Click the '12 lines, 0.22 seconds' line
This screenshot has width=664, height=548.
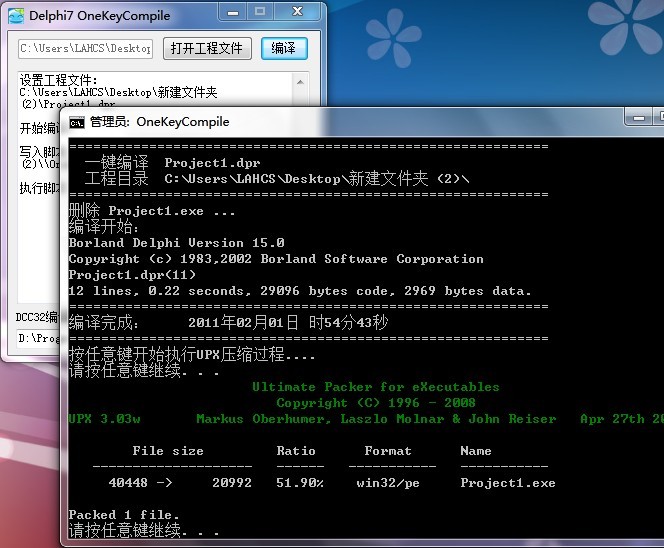pyautogui.click(x=299, y=291)
